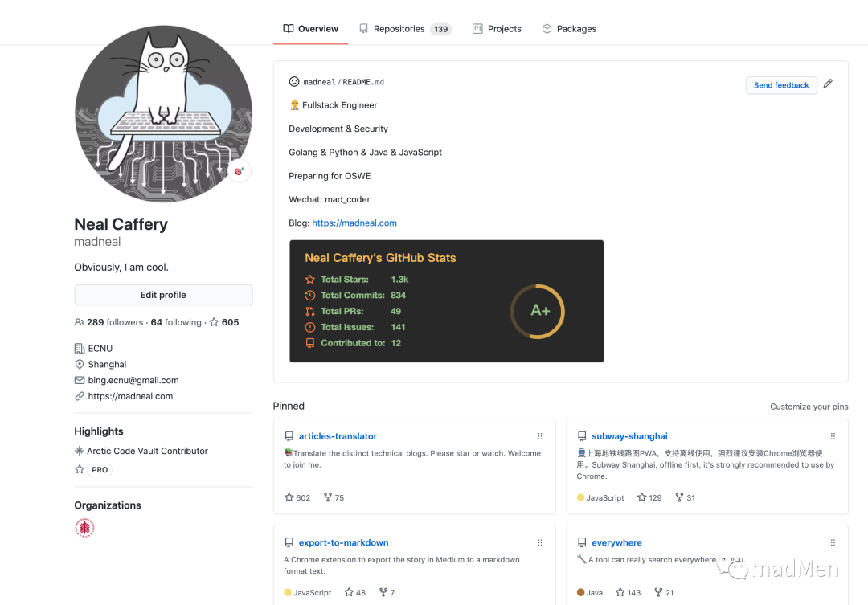Open the 64 following list
Image resolution: width=868 pixels, height=605 pixels.
[176, 322]
